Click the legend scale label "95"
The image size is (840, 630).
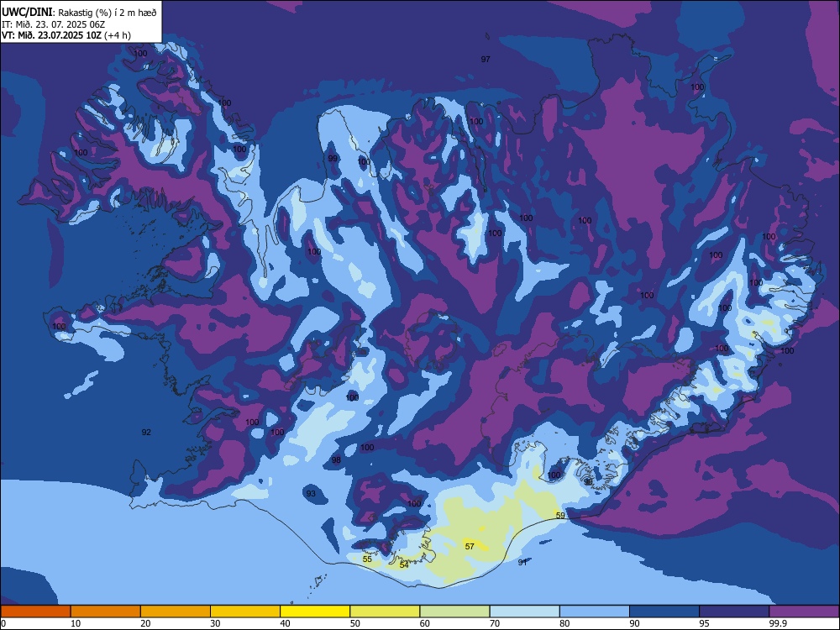pos(705,623)
